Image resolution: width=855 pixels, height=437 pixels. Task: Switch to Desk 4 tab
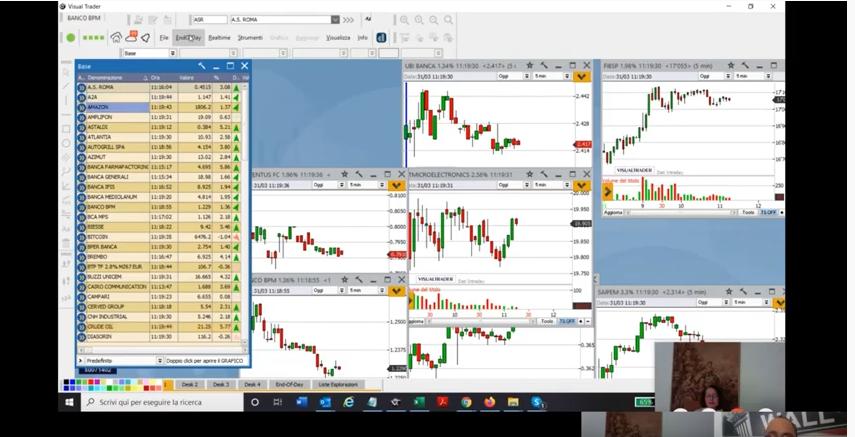(x=252, y=385)
